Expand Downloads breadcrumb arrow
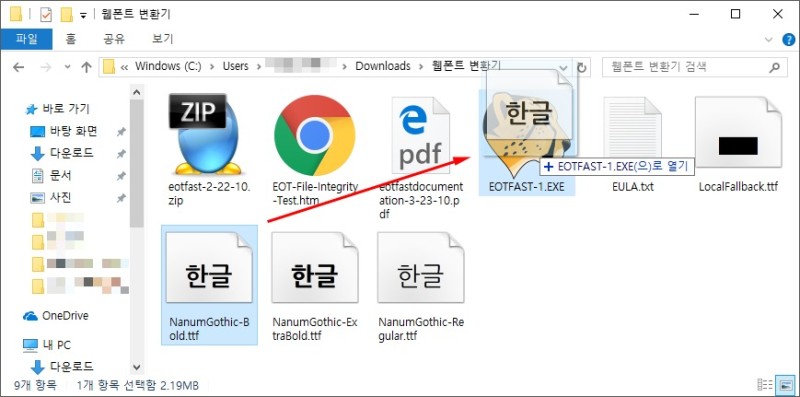Screen dimensions: 800x397 (x=421, y=67)
